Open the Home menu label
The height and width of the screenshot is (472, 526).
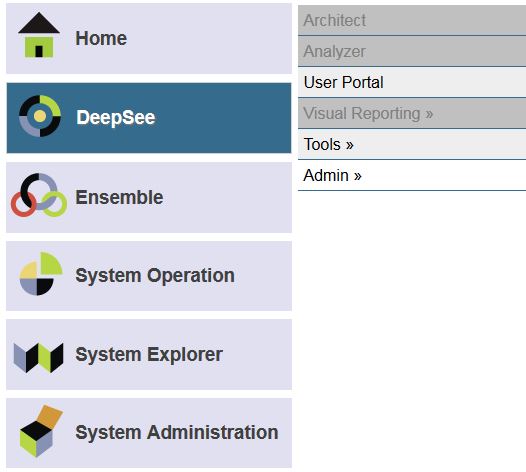(101, 38)
